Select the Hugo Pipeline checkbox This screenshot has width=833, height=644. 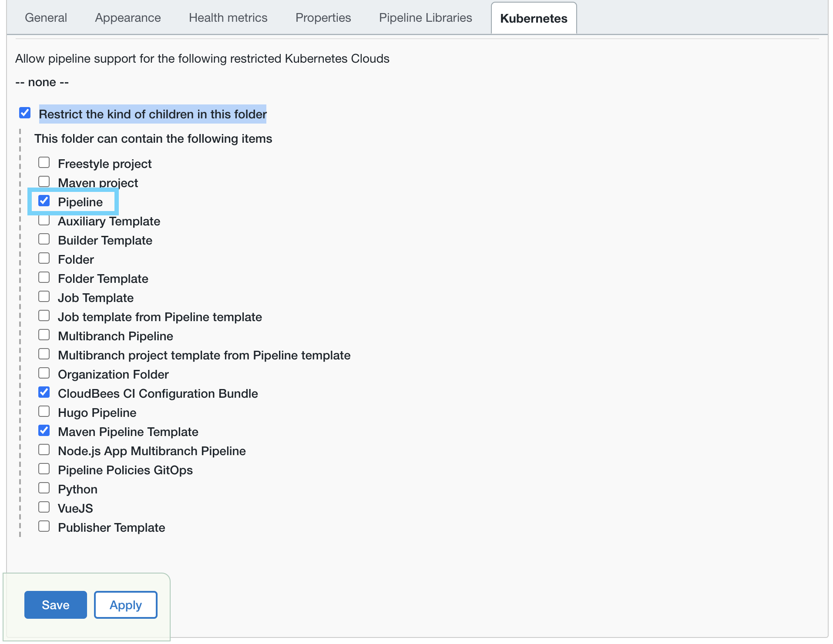pos(44,412)
